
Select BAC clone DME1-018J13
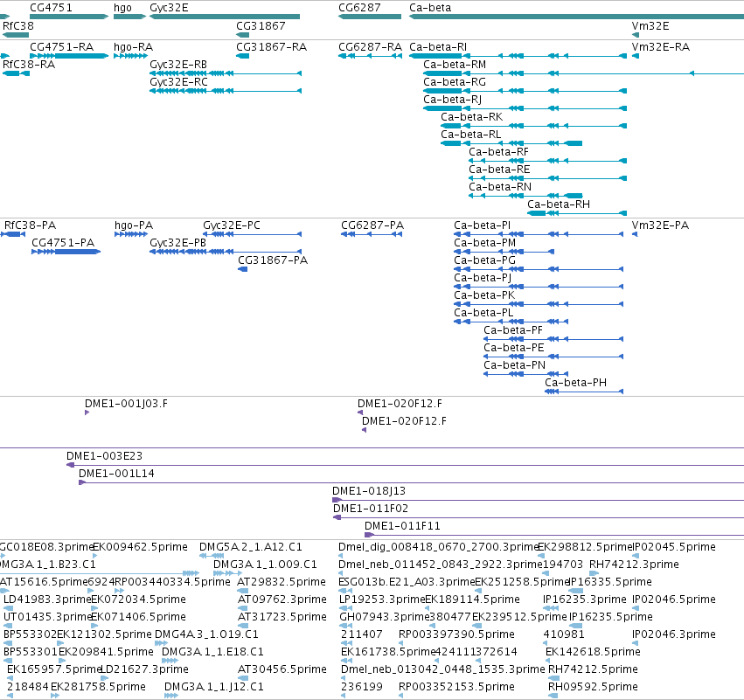point(369,491)
